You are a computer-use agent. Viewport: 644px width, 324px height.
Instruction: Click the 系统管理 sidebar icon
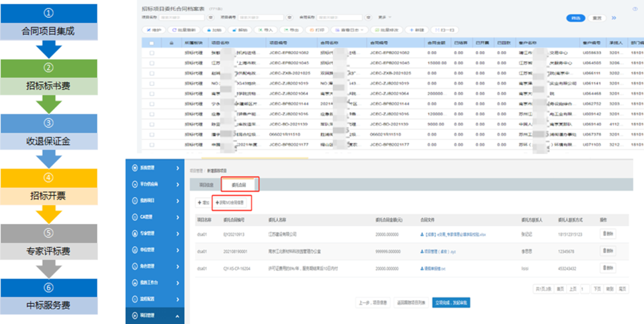[x=134, y=168]
